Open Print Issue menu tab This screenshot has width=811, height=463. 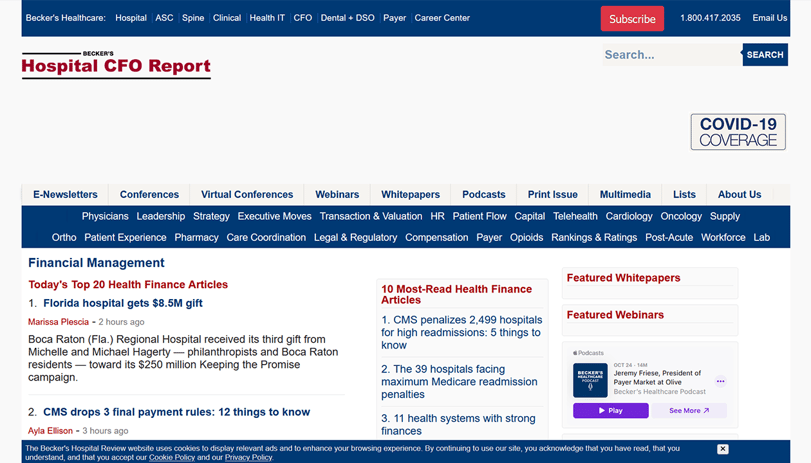click(x=552, y=195)
